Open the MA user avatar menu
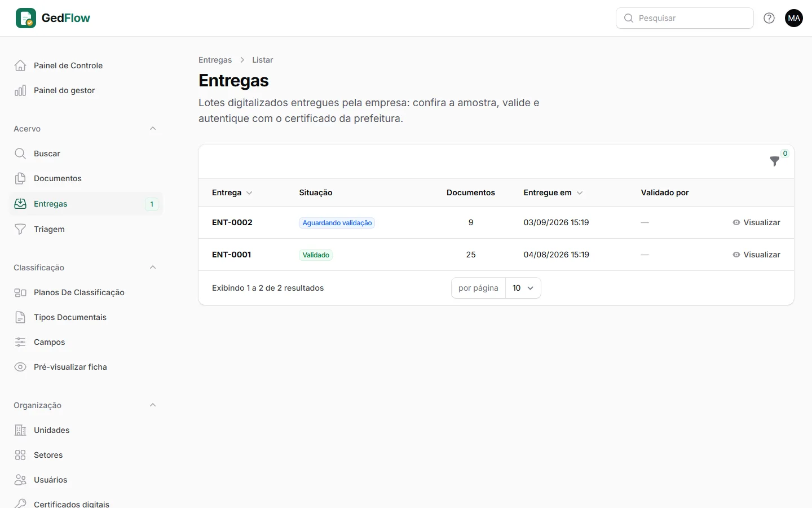 pyautogui.click(x=794, y=18)
